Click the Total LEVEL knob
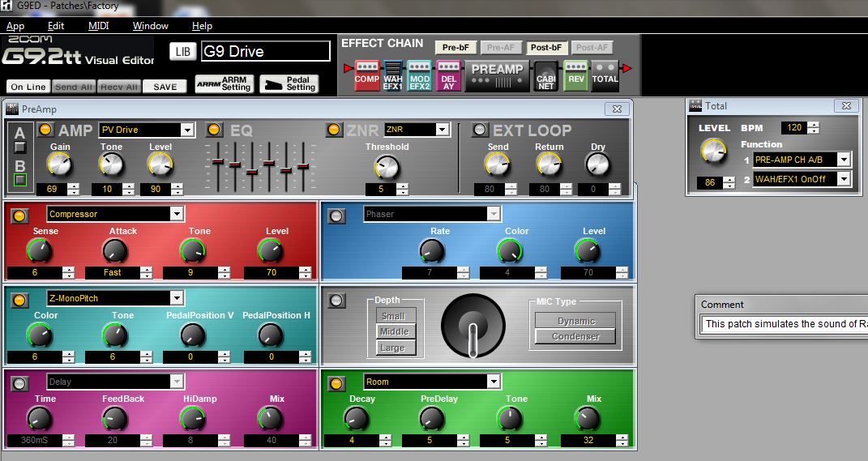Viewport: 868px width, 461px height. [x=713, y=150]
